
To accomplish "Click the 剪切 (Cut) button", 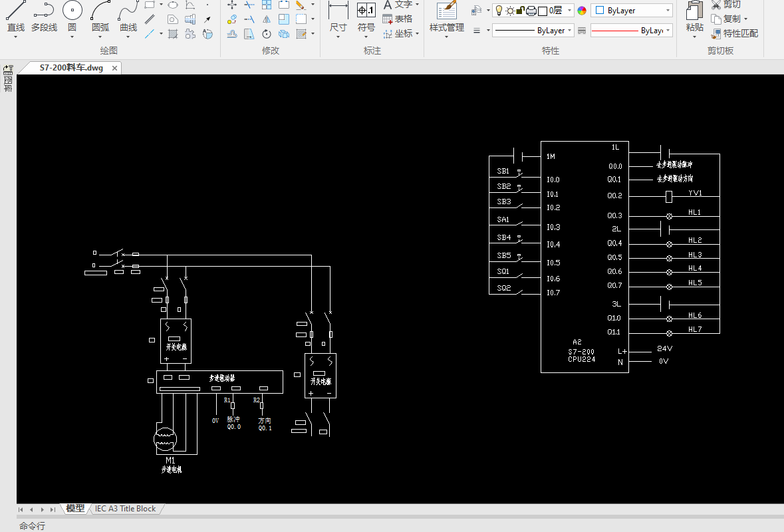I will click(x=725, y=5).
